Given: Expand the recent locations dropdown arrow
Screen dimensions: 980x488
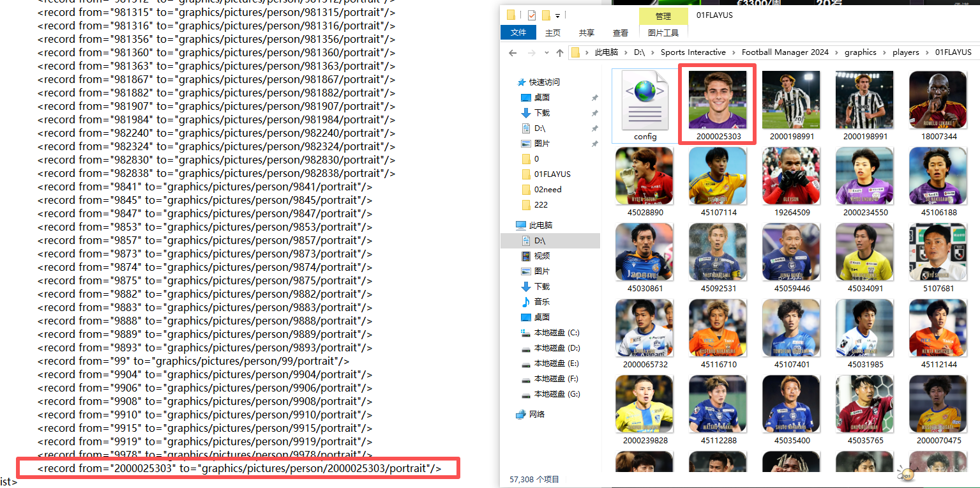Looking at the screenshot, I should [x=546, y=52].
